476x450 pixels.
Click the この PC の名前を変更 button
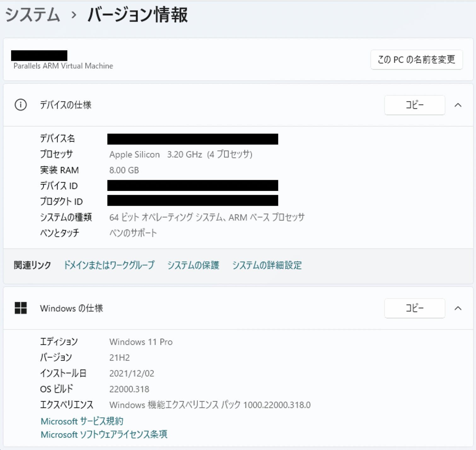coord(416,60)
